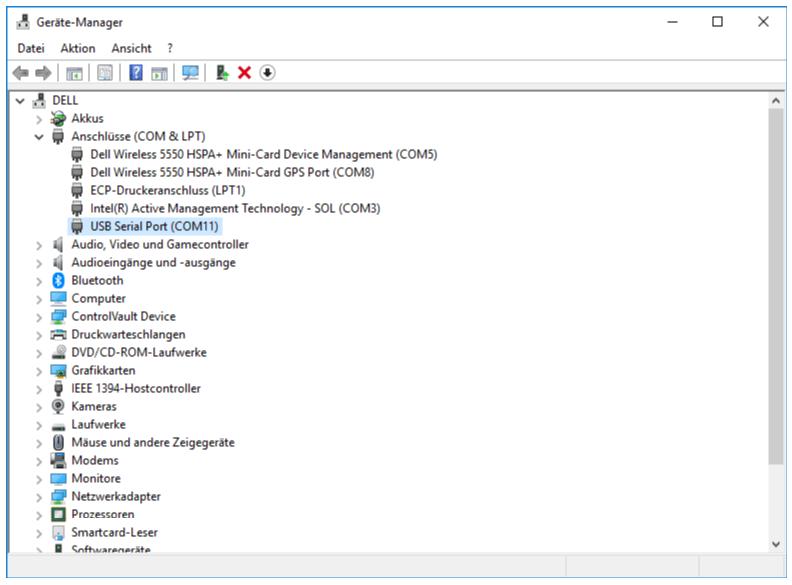Open the ? help menu

170,48
